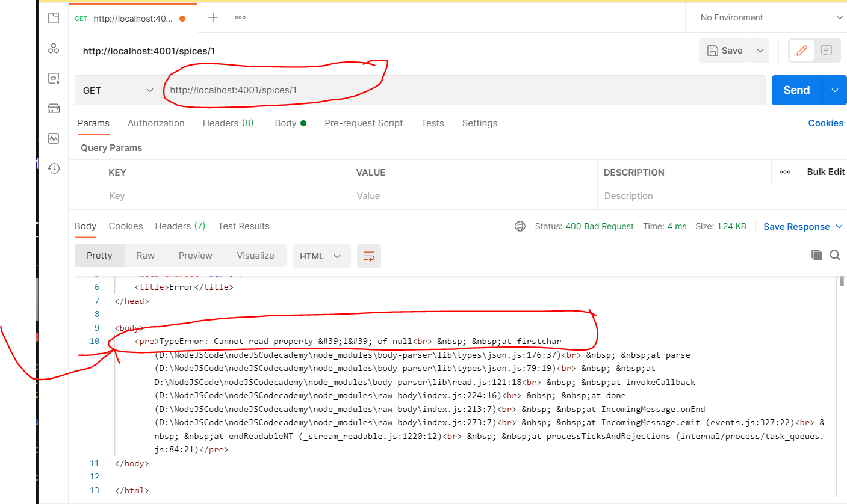Open the HTML response format dropdown
The width and height of the screenshot is (847, 504).
point(321,256)
